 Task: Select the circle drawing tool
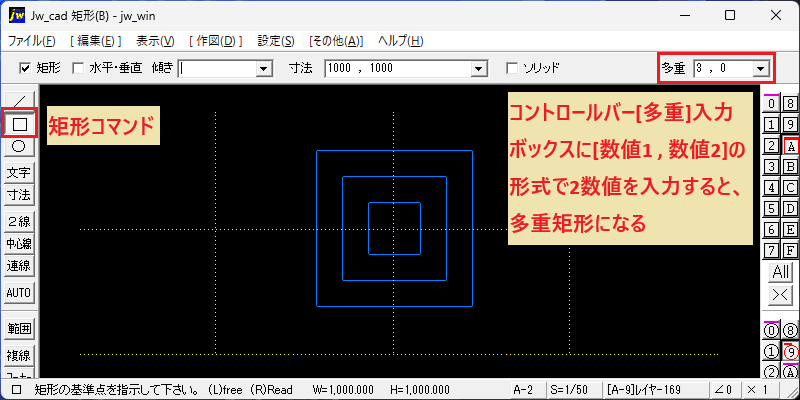pos(19,146)
